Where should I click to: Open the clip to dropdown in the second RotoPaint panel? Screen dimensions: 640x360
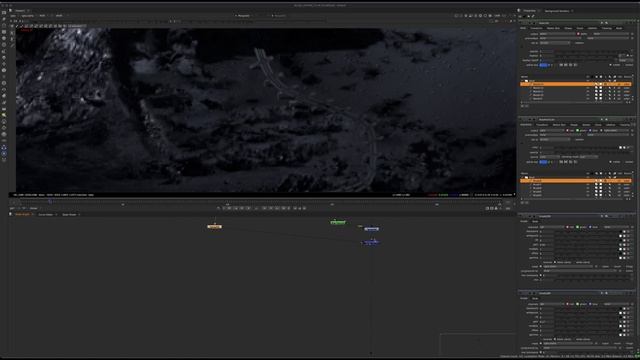pos(555,140)
